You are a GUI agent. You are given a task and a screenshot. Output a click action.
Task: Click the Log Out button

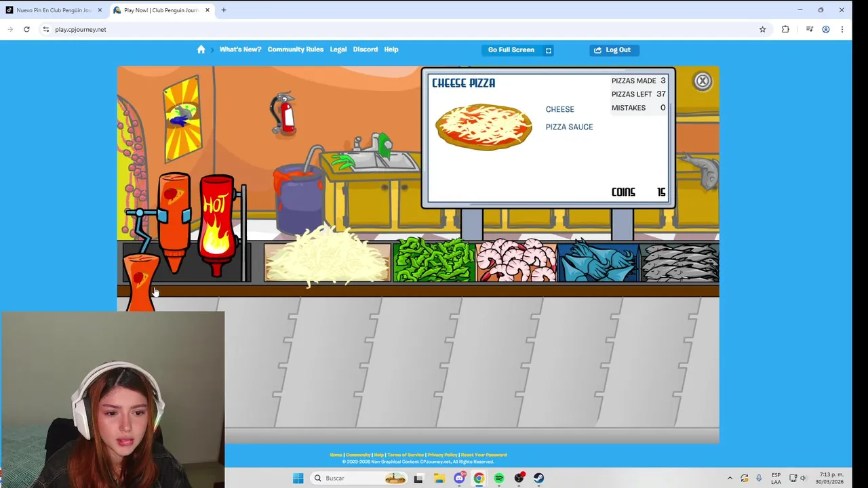coord(614,50)
